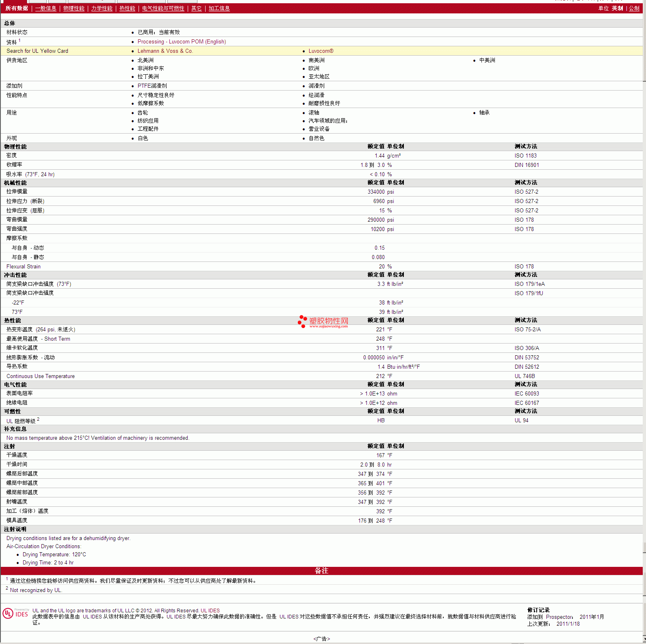The height and width of the screenshot is (644, 646).
Task: Switch to the 一般信息 tab
Action: [x=46, y=9]
